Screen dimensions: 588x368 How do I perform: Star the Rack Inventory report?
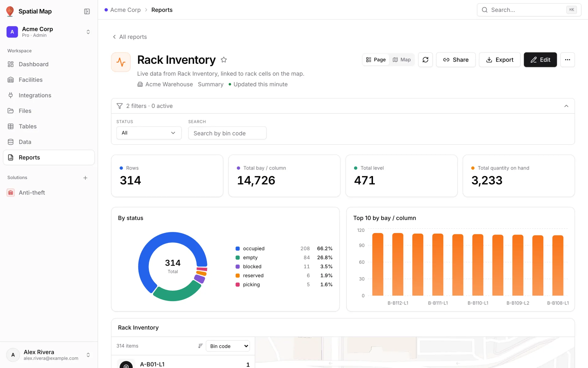coord(224,60)
